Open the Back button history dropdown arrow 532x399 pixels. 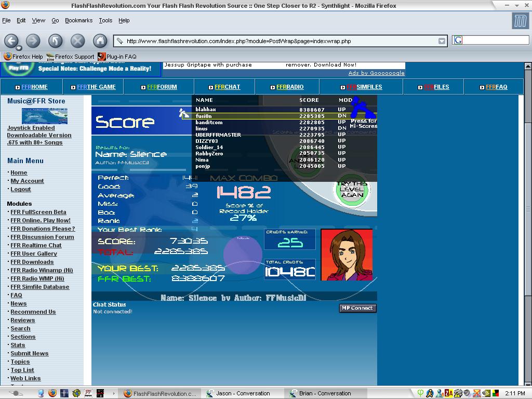[x=19, y=48]
